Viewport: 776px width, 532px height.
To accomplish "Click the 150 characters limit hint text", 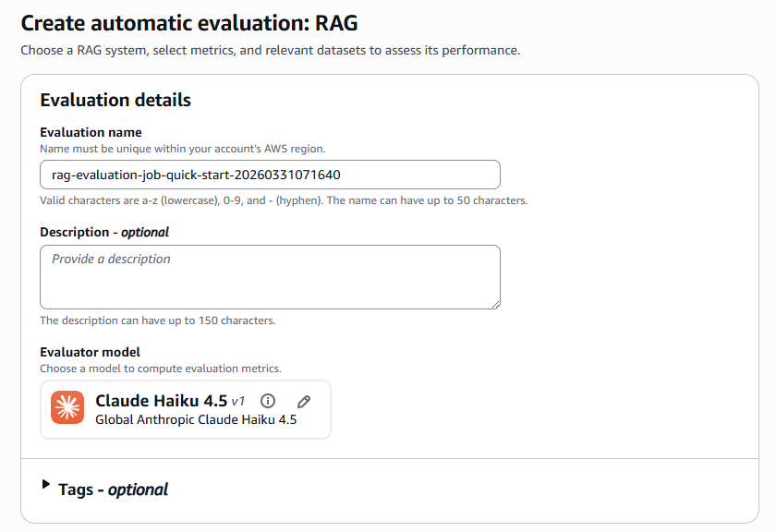I will pyautogui.click(x=158, y=320).
